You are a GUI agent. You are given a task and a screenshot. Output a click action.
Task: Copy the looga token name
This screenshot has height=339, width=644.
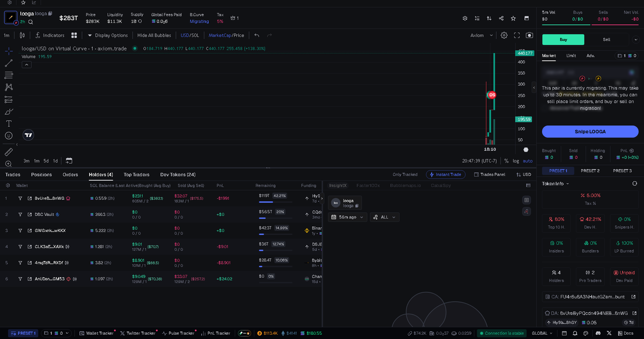(50, 13)
